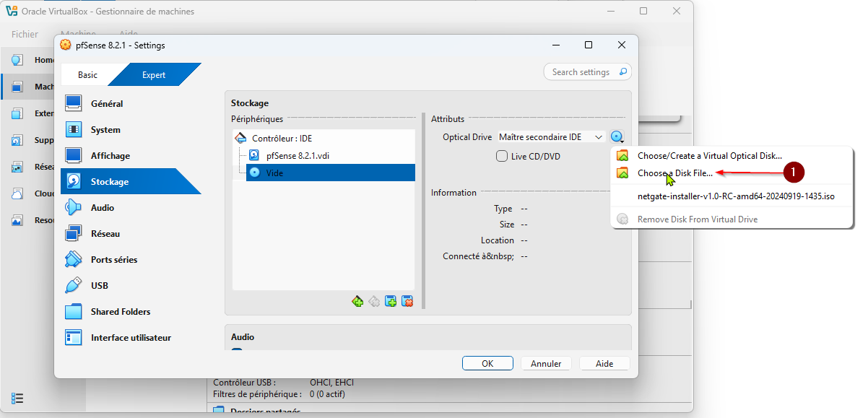Viewport: 868px width, 418px height.
Task: Open the optical disk chooser icon
Action: click(617, 137)
